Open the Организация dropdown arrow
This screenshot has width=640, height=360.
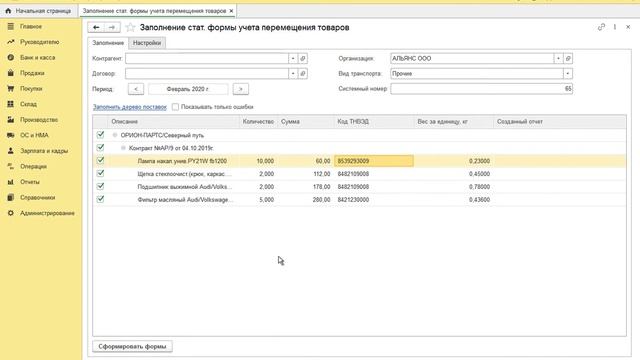coord(558,58)
